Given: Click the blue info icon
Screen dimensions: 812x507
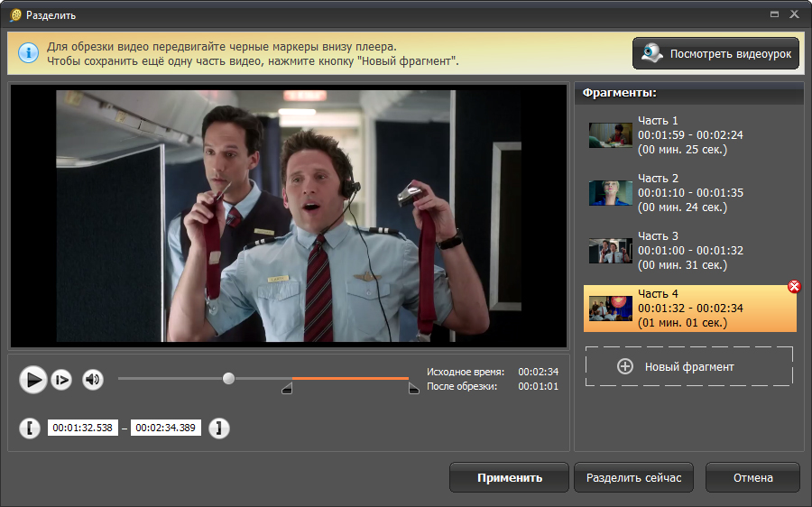Looking at the screenshot, I should point(29,53).
